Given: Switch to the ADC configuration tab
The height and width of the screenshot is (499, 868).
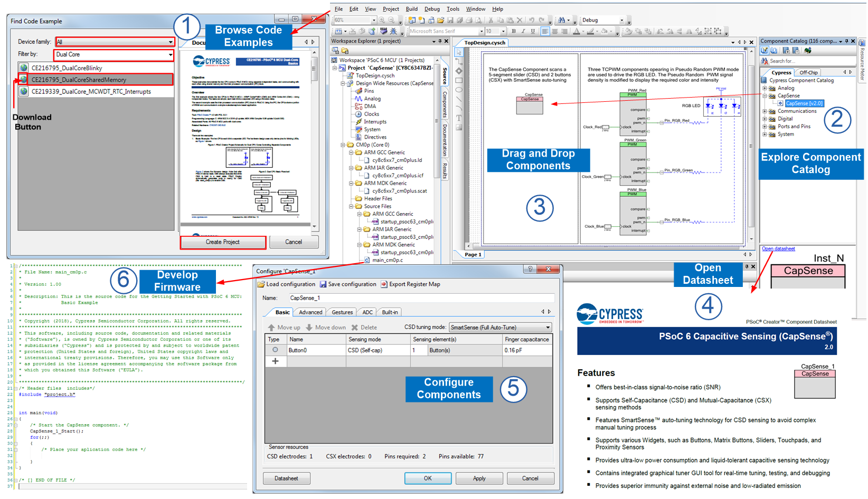Looking at the screenshot, I should 367,312.
